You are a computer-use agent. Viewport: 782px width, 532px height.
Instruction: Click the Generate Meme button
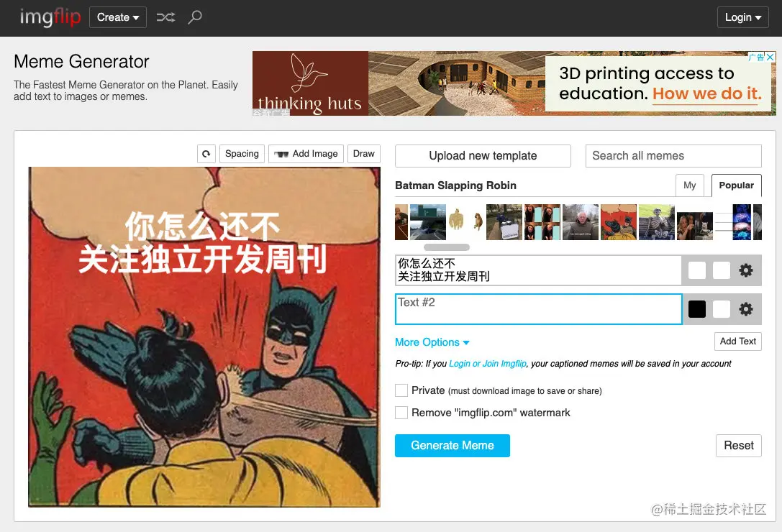pyautogui.click(x=453, y=445)
